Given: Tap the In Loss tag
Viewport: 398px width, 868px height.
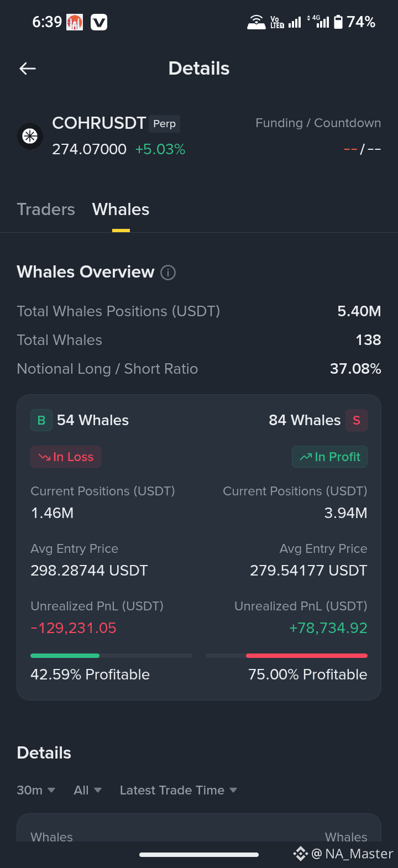Looking at the screenshot, I should (x=66, y=457).
